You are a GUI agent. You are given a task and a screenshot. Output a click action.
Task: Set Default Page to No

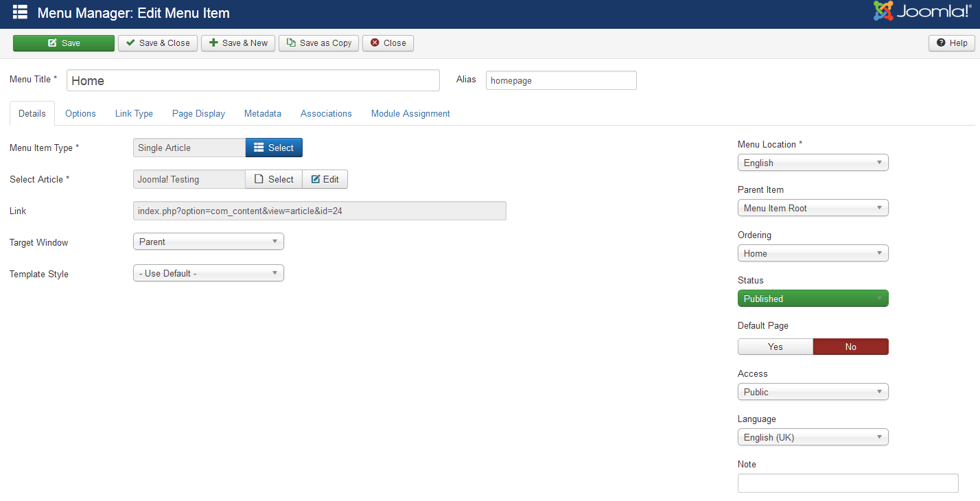[850, 347]
